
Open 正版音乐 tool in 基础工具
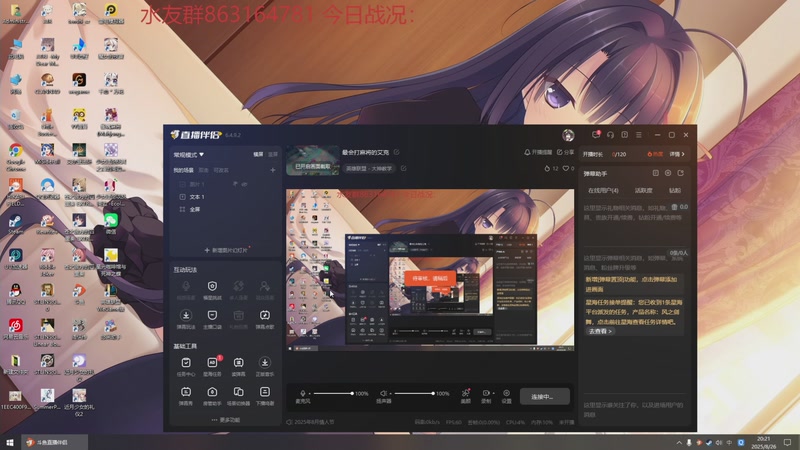[x=264, y=366]
